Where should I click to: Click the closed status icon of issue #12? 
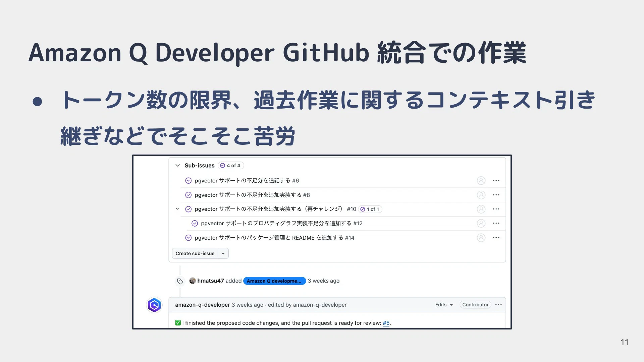[195, 223]
